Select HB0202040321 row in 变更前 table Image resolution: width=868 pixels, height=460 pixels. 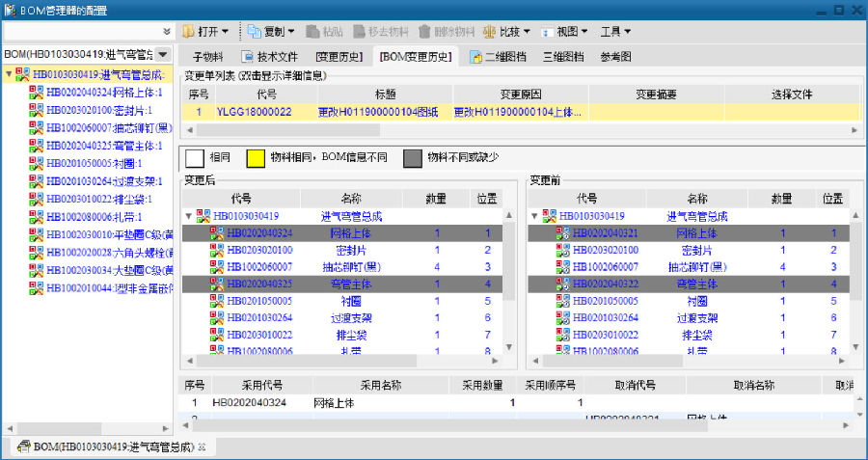click(x=688, y=233)
